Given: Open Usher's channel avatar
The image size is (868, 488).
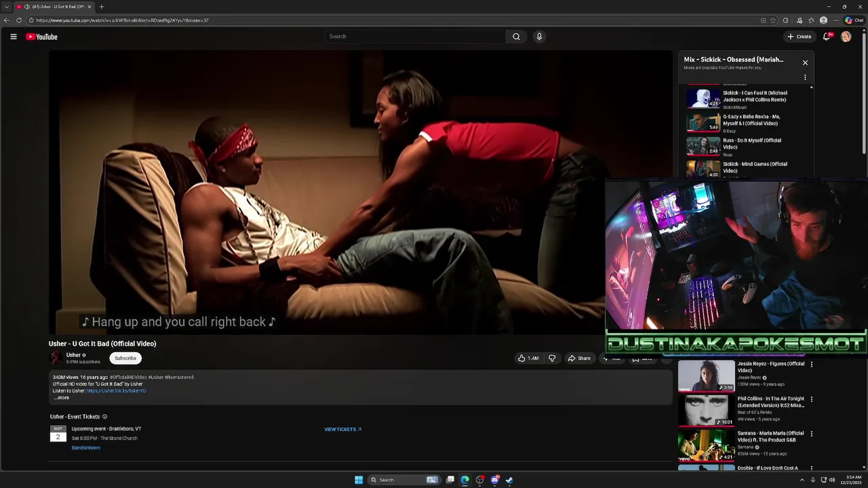Looking at the screenshot, I should pos(56,358).
